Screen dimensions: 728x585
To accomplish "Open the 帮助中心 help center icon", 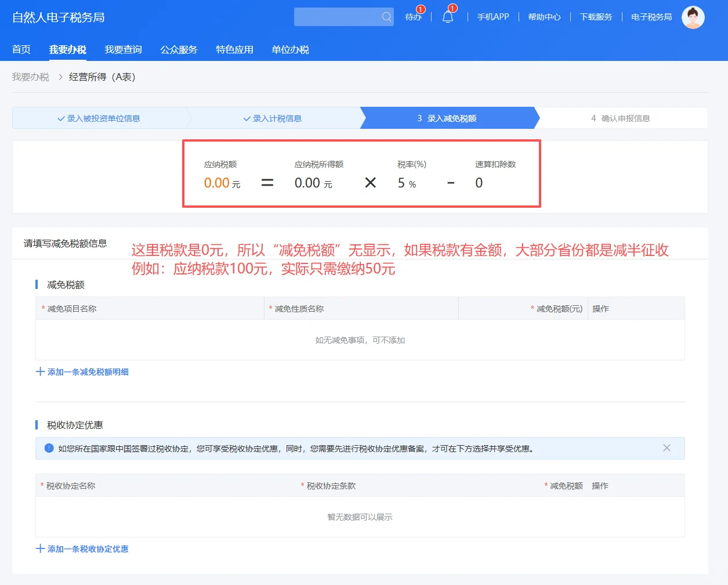I will (x=544, y=17).
